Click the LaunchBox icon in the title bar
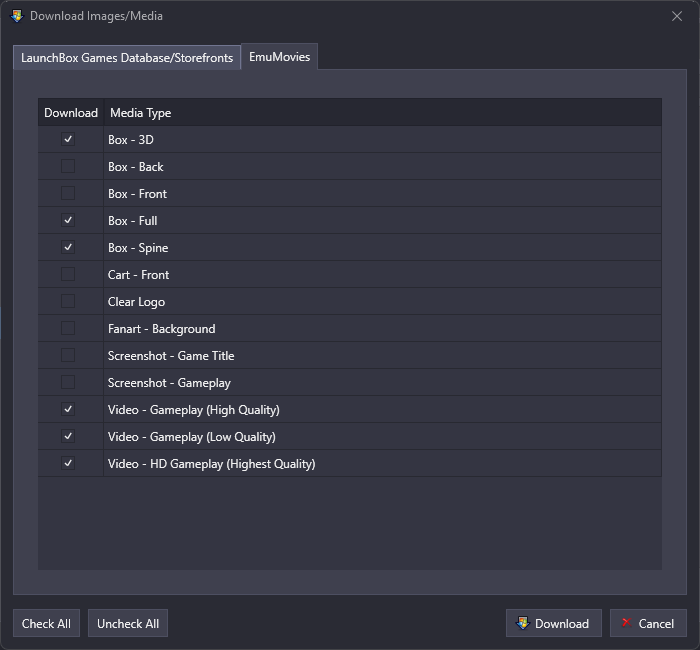This screenshot has width=700, height=650. [17, 16]
